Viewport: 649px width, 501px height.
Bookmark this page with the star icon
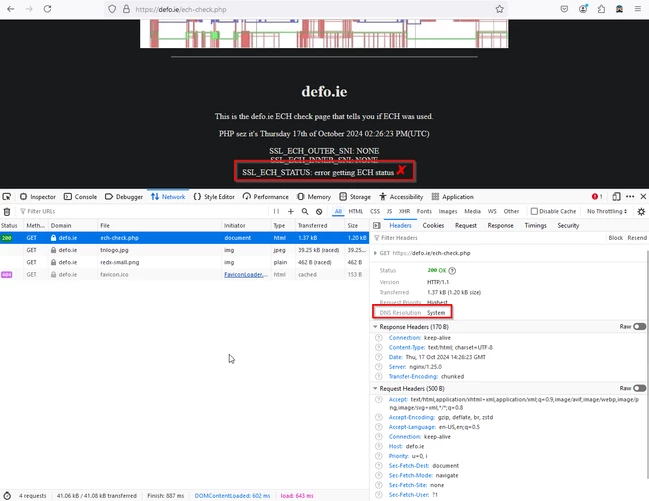coord(500,9)
